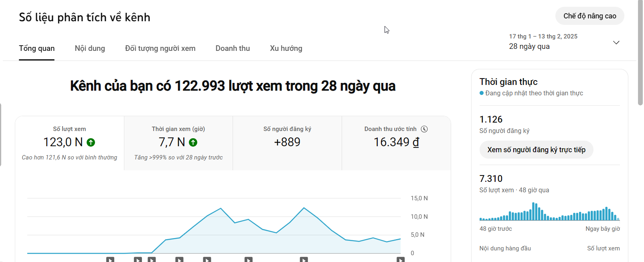Select the first video marker below the chart
644x262 pixels.
(x=110, y=260)
